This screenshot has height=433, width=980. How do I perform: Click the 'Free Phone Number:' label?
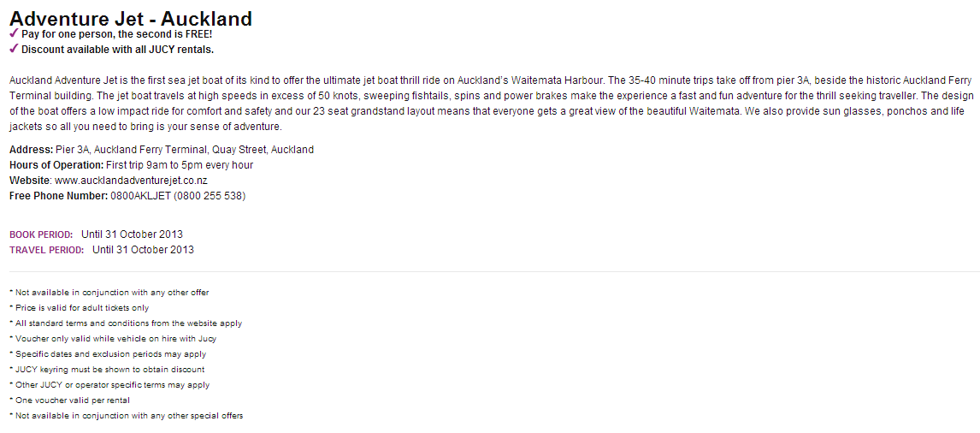click(x=59, y=196)
